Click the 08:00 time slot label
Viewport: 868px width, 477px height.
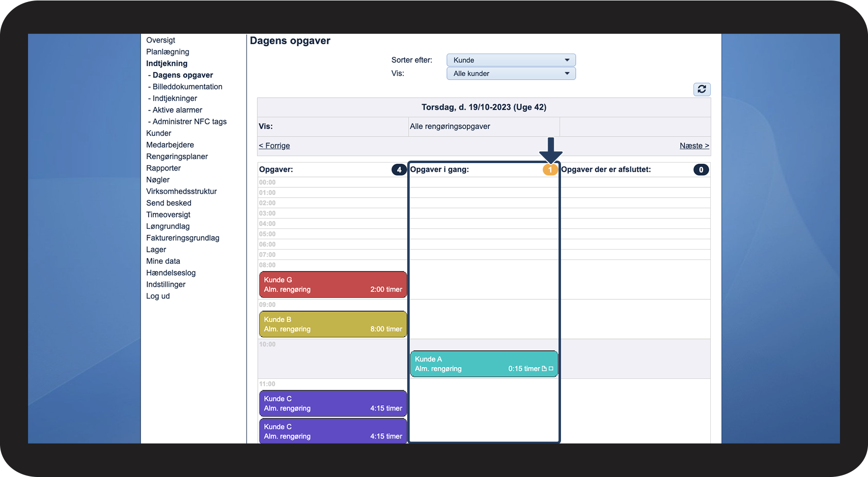(x=267, y=265)
